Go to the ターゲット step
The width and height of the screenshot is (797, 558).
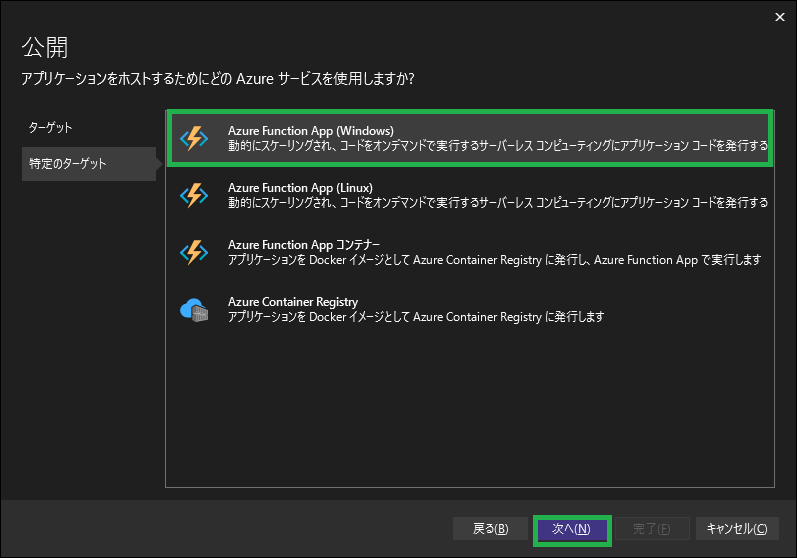coord(50,128)
